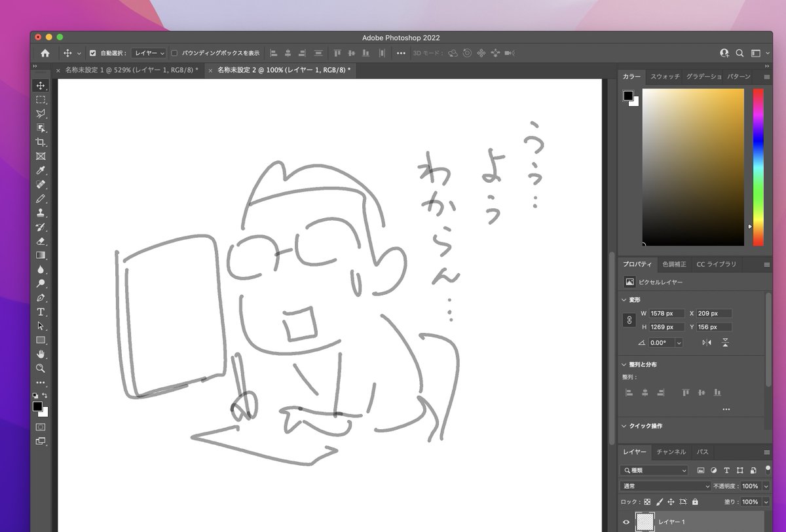Go to Home screen via house icon
The height and width of the screenshot is (532, 786).
(45, 53)
